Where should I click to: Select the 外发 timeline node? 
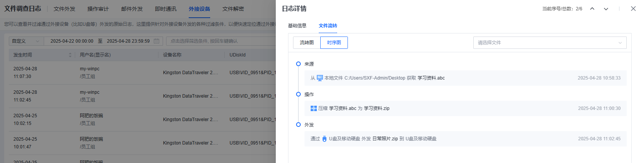[x=298, y=125]
